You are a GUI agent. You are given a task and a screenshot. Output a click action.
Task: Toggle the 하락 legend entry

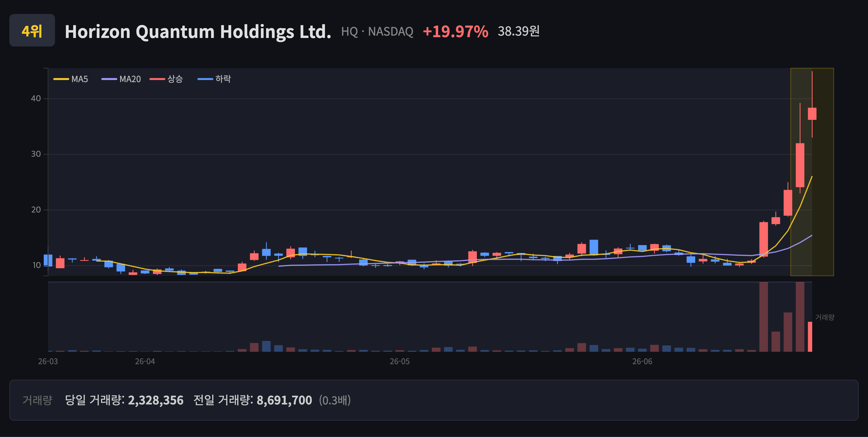click(x=214, y=79)
